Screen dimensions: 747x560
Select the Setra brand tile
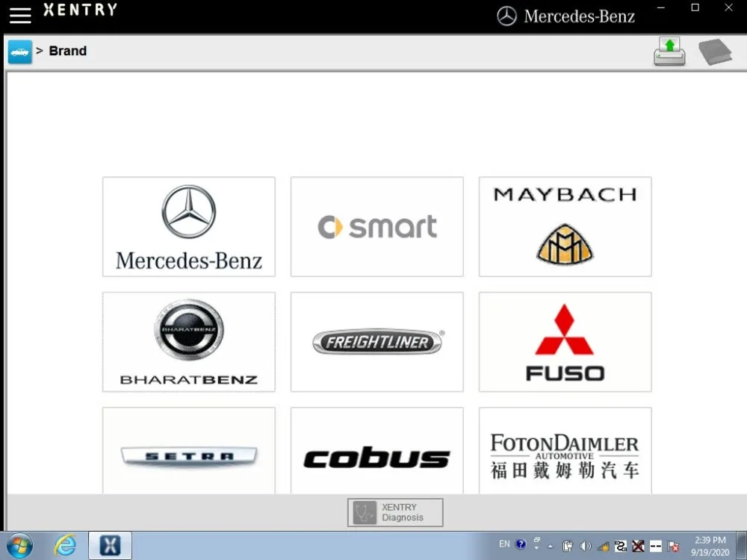coord(189,450)
